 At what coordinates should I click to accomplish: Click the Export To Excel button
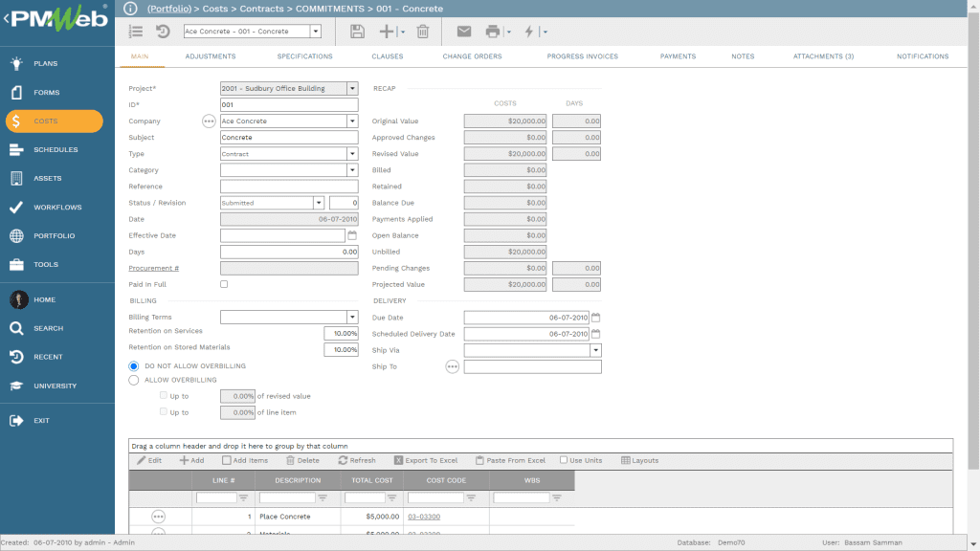426,460
